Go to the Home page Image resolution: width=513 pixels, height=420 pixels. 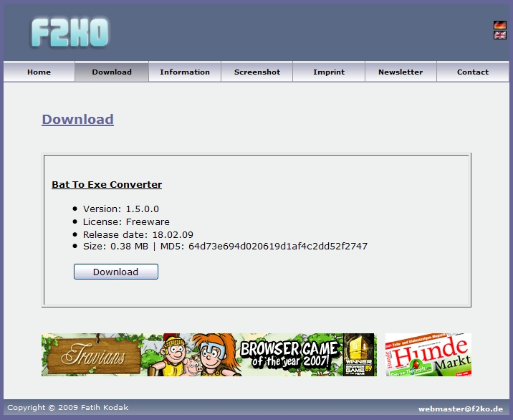tap(39, 72)
